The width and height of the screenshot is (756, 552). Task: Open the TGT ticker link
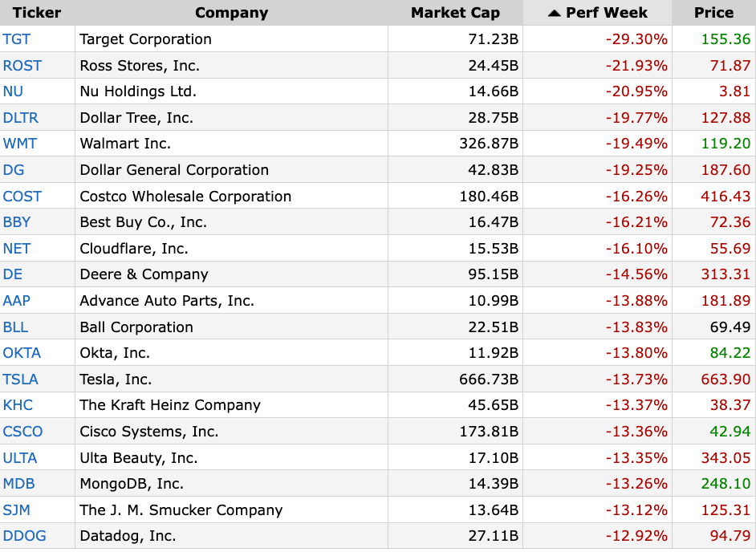click(18, 39)
